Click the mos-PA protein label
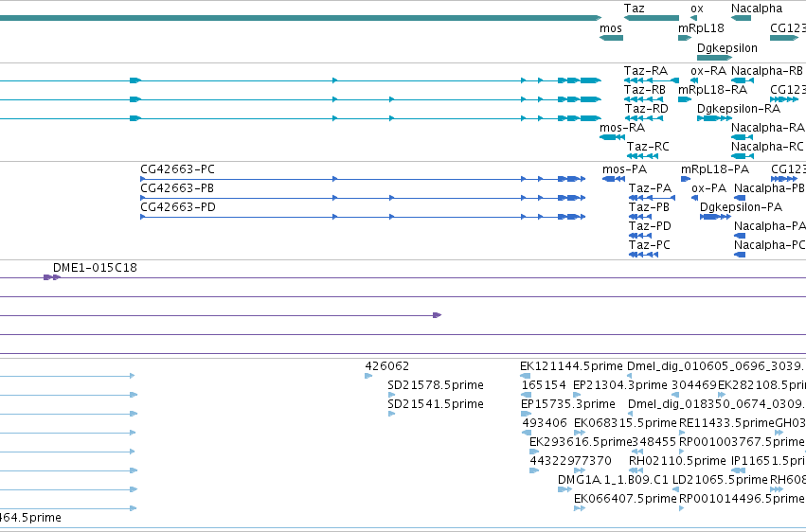Screen dimensions: 806x532 (x=624, y=169)
